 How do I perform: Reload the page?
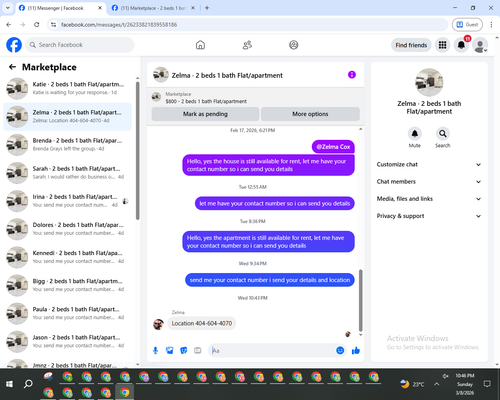[37, 24]
